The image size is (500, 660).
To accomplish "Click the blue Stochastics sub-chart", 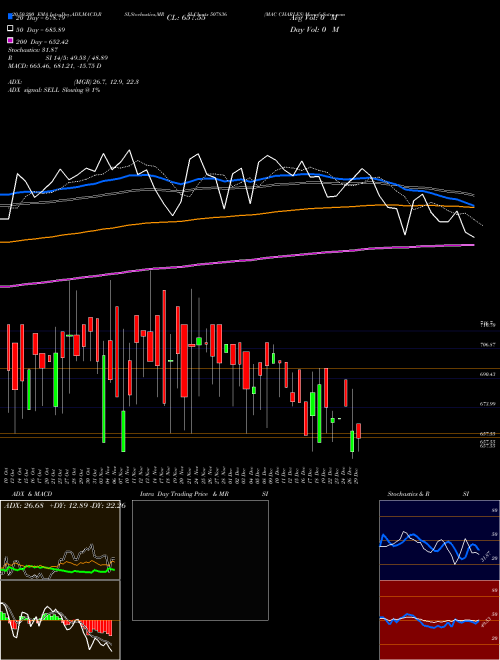I will point(439,540).
